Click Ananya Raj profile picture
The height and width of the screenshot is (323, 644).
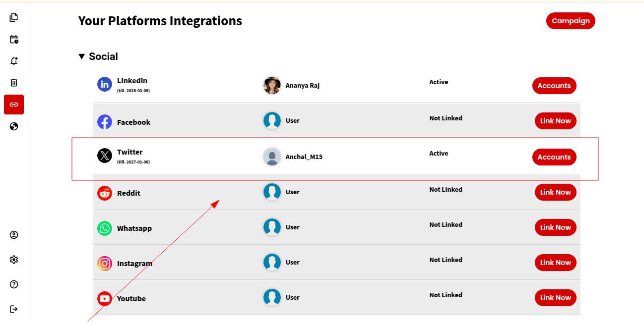click(x=272, y=85)
